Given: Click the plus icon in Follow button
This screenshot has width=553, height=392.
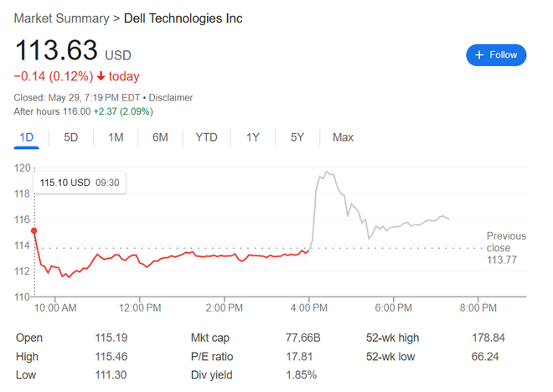Looking at the screenshot, I should coord(479,55).
